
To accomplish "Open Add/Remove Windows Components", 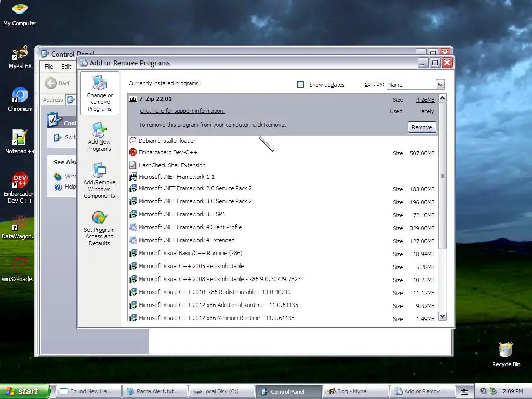I will (x=99, y=180).
